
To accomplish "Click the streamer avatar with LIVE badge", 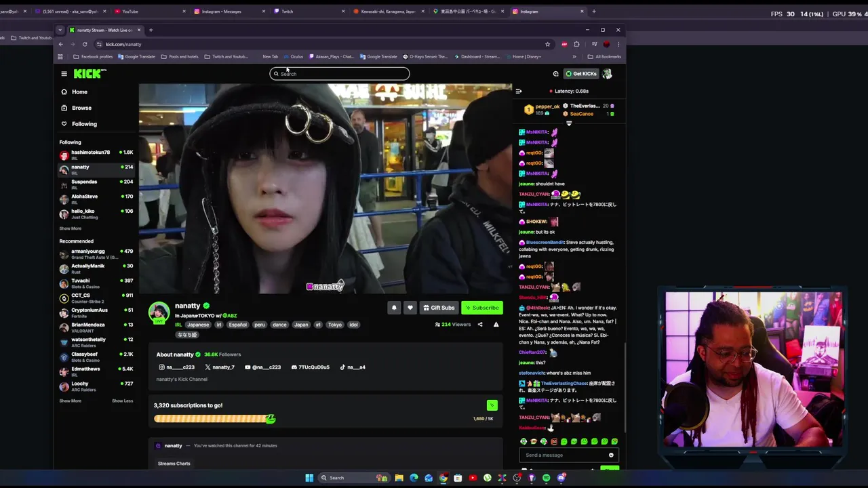I will coord(159,312).
